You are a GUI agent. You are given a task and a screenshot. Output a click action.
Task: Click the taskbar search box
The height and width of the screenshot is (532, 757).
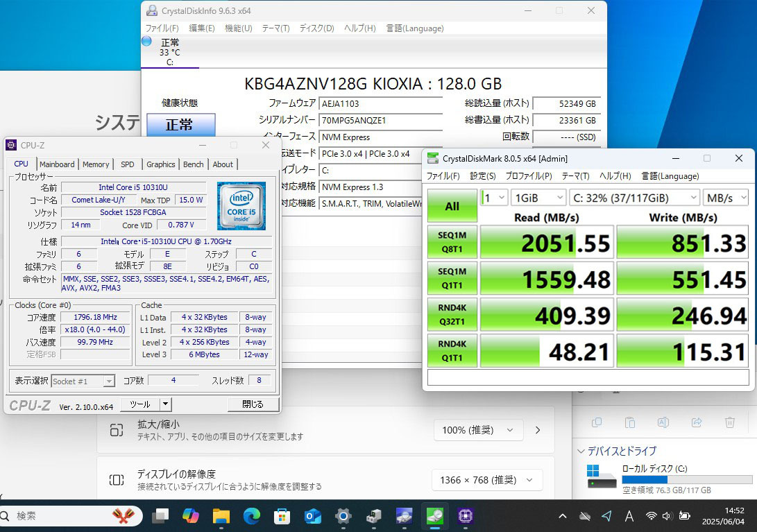coord(70,515)
